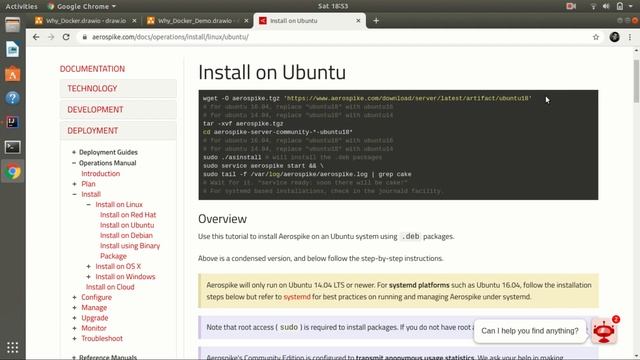
Task: Go back to the previous page
Action: pos(36,37)
